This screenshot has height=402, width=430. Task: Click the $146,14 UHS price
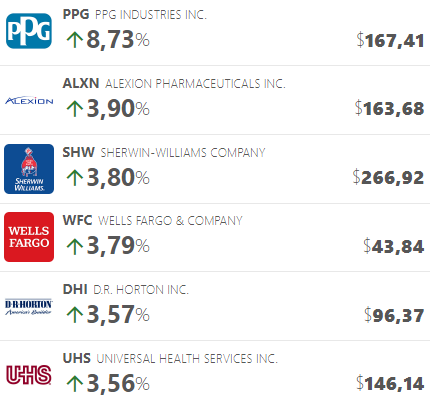[390, 383]
